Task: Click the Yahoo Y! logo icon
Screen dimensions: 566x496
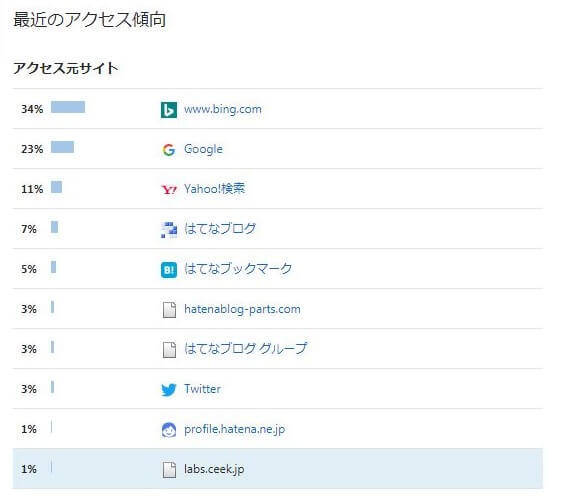Action: (169, 190)
